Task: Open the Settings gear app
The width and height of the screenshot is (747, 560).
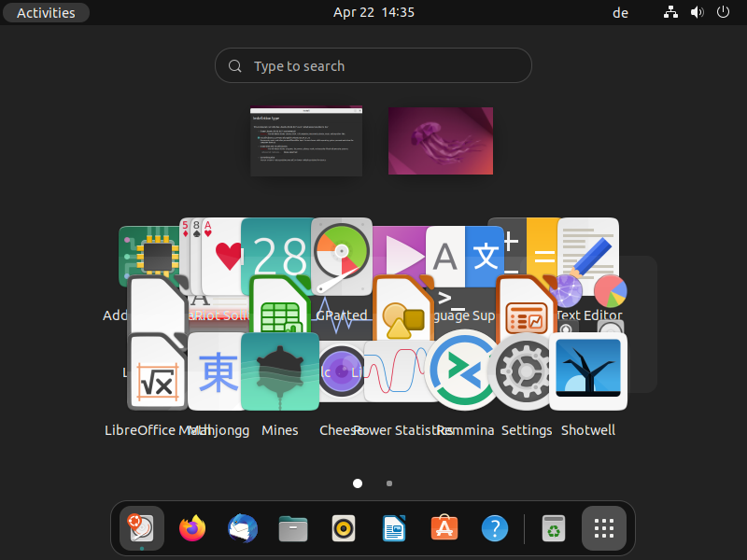Action: [x=526, y=371]
